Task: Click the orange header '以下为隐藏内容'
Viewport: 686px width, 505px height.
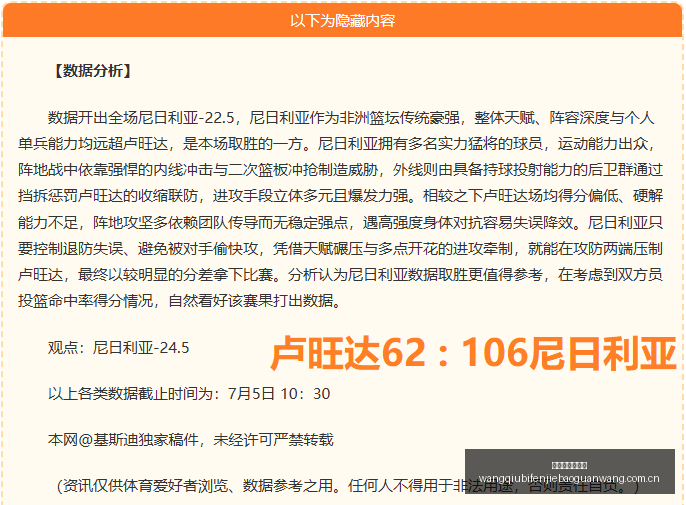Action: (343, 20)
